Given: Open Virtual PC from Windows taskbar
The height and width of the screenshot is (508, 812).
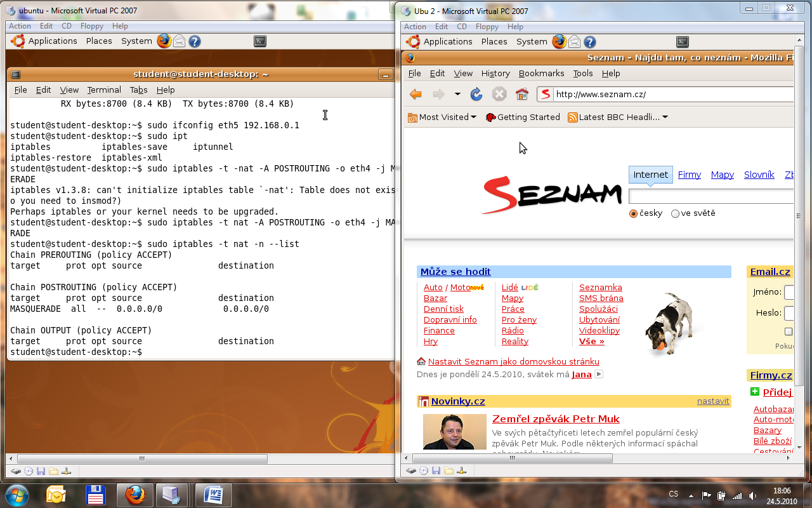Looking at the screenshot, I should (171, 494).
